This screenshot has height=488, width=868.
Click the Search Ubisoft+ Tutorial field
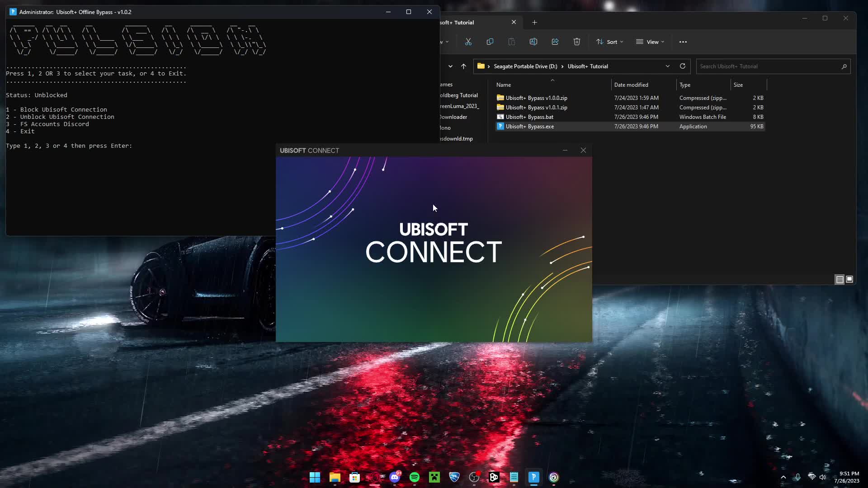pos(769,66)
